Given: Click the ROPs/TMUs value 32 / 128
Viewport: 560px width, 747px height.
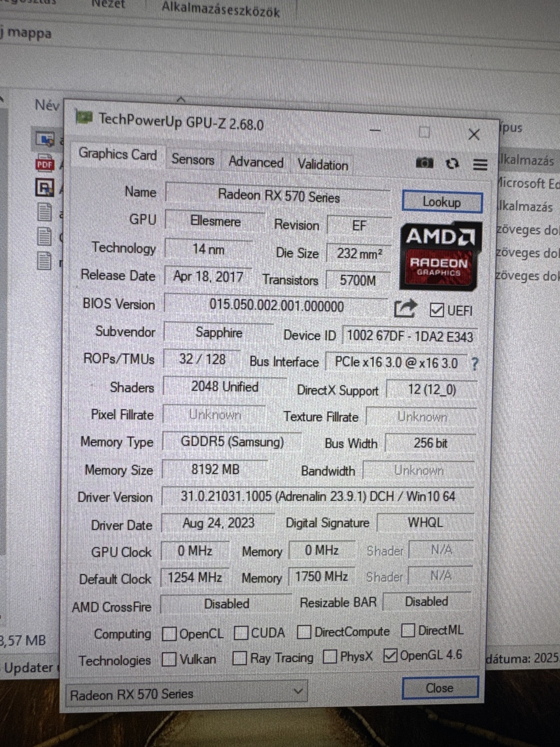Looking at the screenshot, I should [202, 359].
